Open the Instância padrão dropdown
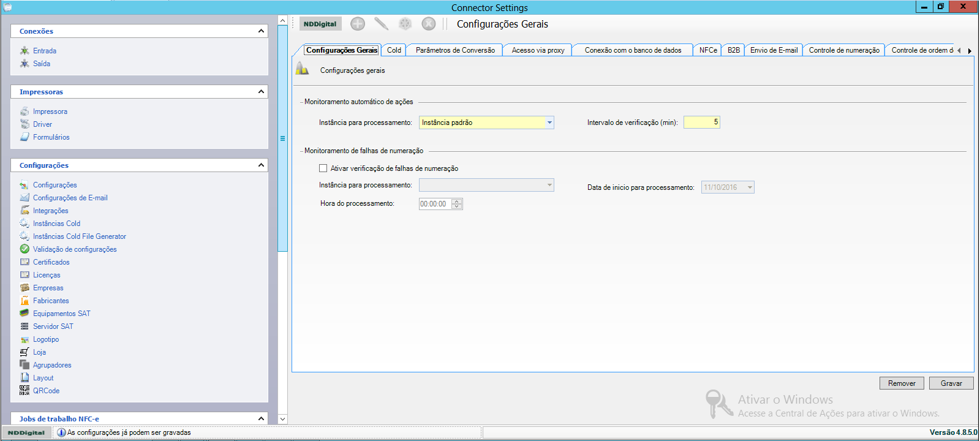The image size is (980, 441). (x=549, y=123)
